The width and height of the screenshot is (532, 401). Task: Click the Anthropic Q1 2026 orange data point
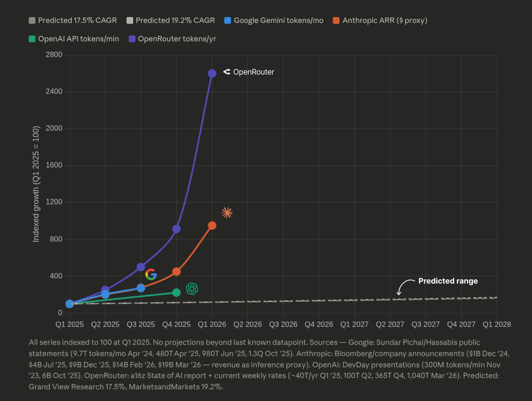coord(212,225)
